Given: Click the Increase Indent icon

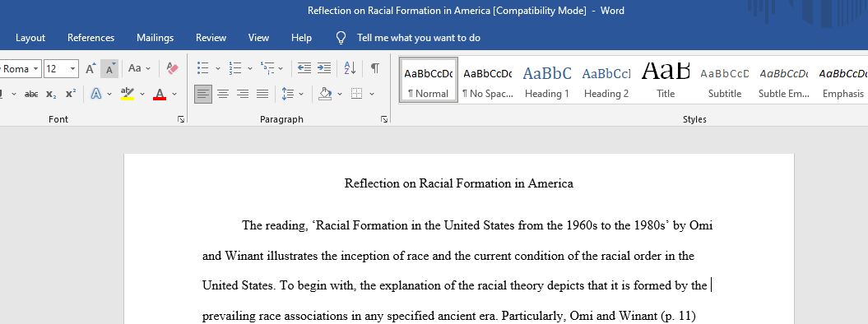Looking at the screenshot, I should pos(324,68).
